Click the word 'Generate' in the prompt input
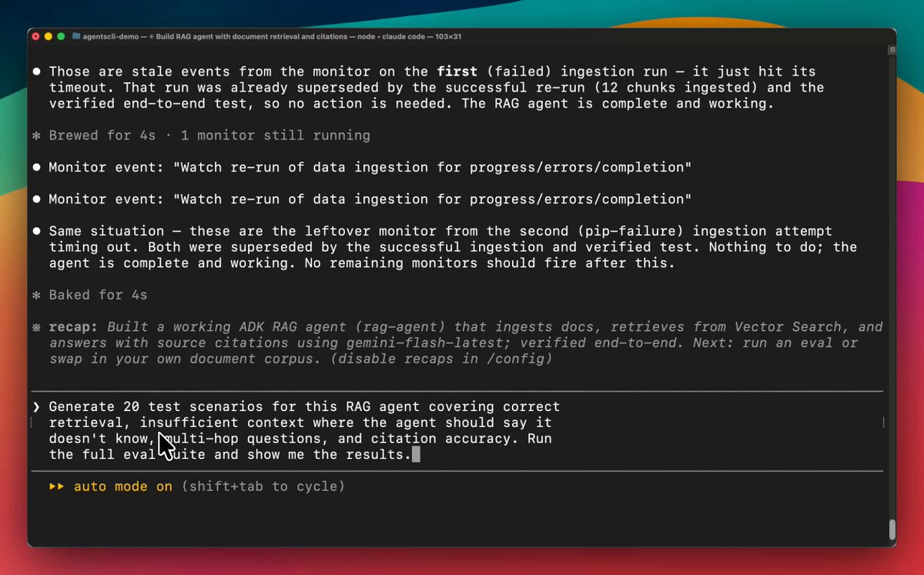 click(82, 406)
